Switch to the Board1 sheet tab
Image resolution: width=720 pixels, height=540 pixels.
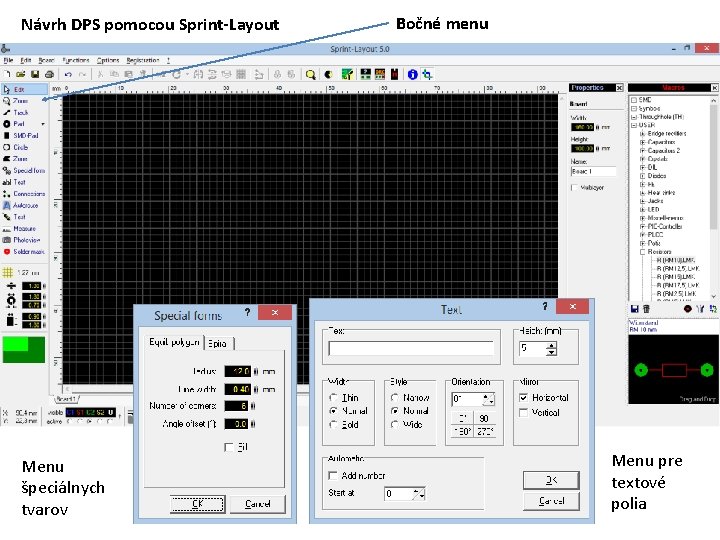click(66, 399)
